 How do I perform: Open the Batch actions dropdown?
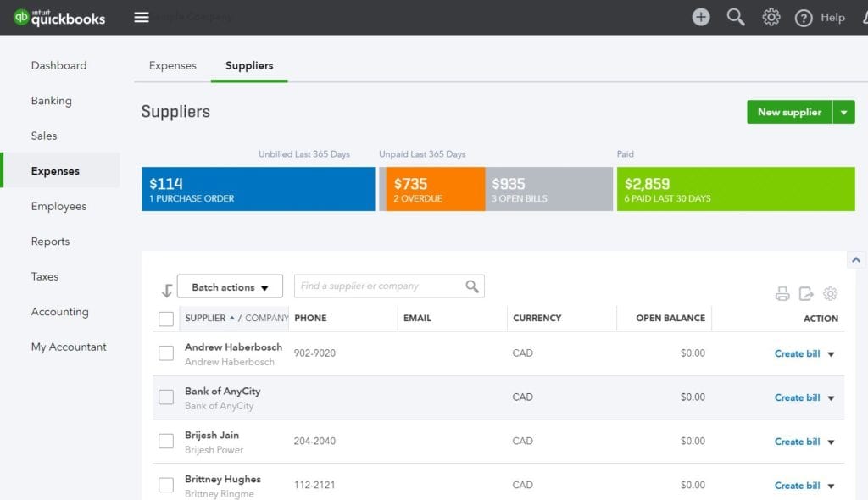[229, 286]
